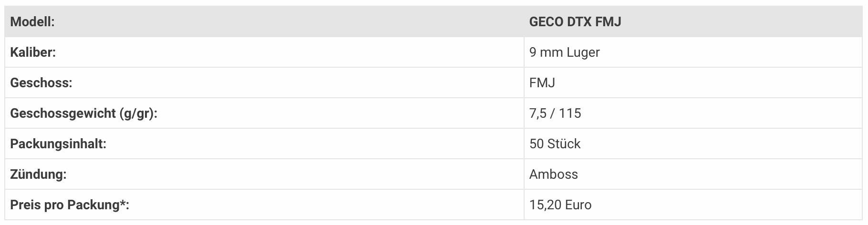
Task: Click the Geschoss: row label
Action: click(41, 83)
